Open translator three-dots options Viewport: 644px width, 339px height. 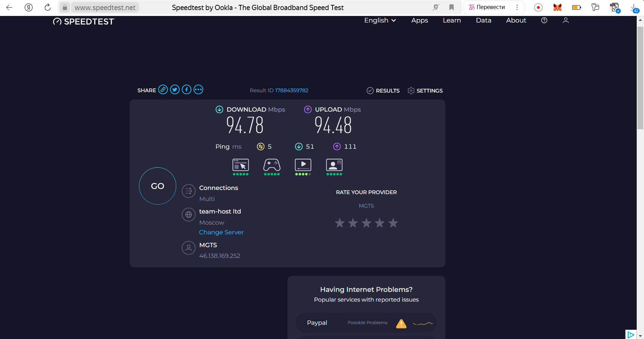pos(517,7)
